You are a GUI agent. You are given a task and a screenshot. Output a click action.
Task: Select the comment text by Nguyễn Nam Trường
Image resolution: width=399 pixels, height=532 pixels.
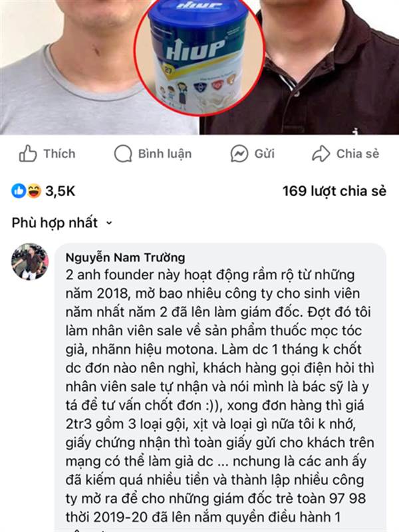point(219,396)
